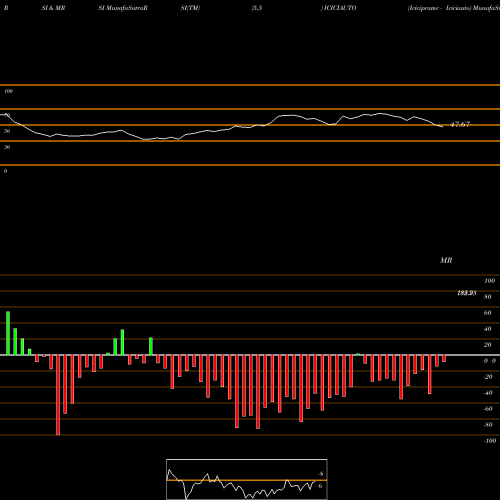Open the mini price chart thumbnail at bottom
The height and width of the screenshot is (500, 500).
247,479
